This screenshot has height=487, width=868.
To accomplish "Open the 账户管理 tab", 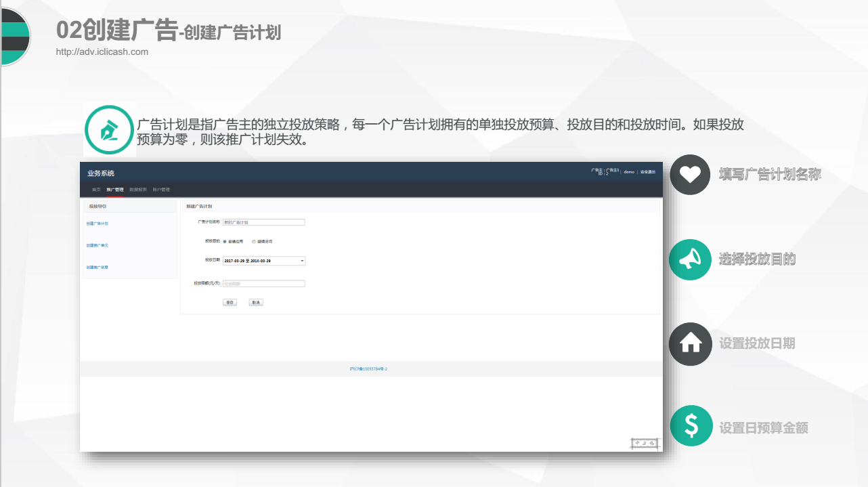I will click(161, 189).
